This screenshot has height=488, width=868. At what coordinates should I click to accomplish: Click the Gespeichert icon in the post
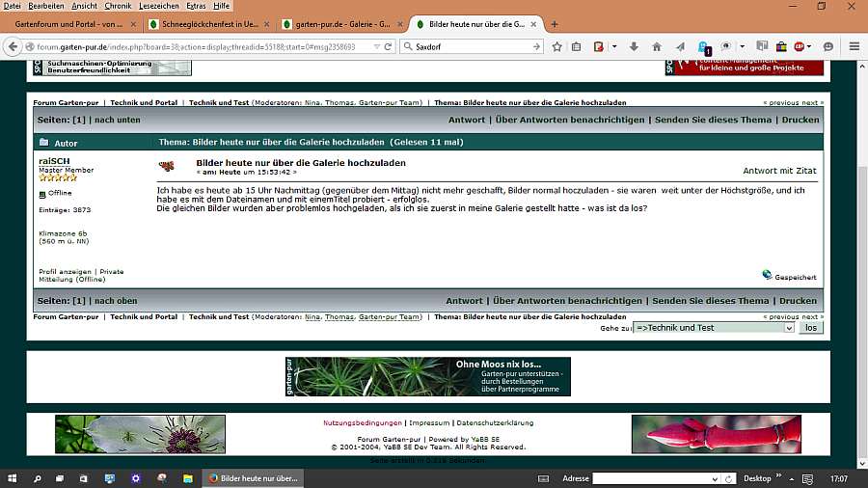(767, 275)
